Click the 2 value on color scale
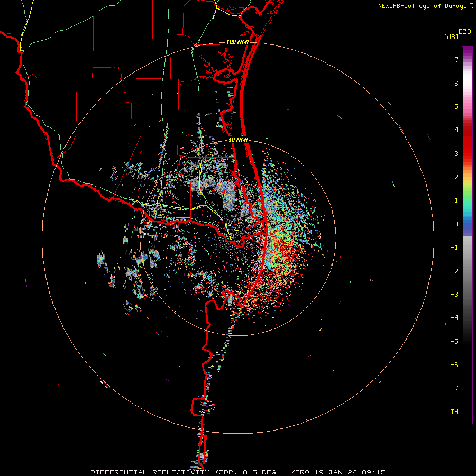The image size is (476, 476). pos(456,177)
